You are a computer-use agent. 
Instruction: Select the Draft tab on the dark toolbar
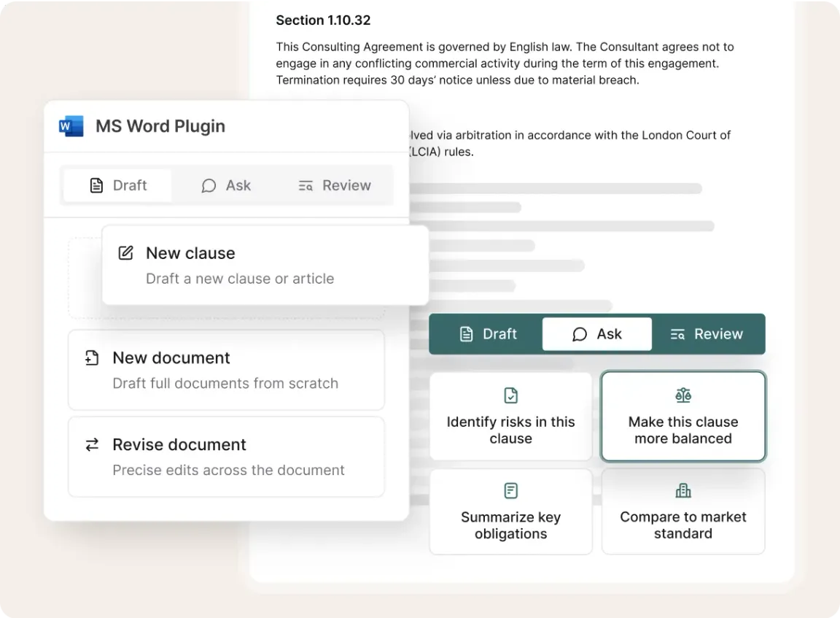tap(486, 333)
